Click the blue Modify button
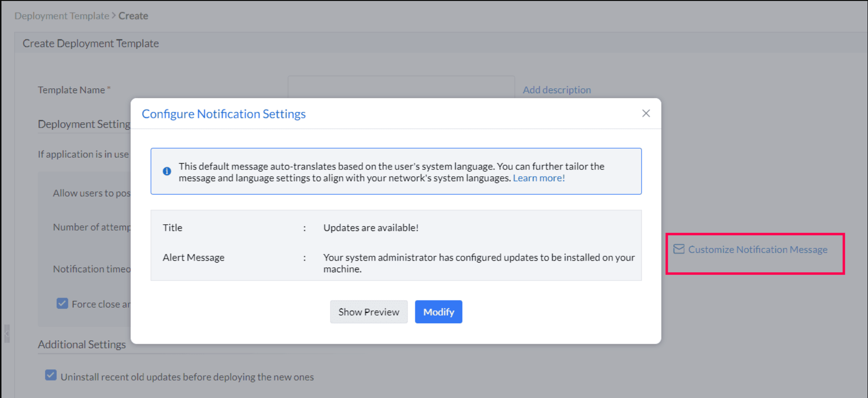This screenshot has height=398, width=868. click(438, 312)
